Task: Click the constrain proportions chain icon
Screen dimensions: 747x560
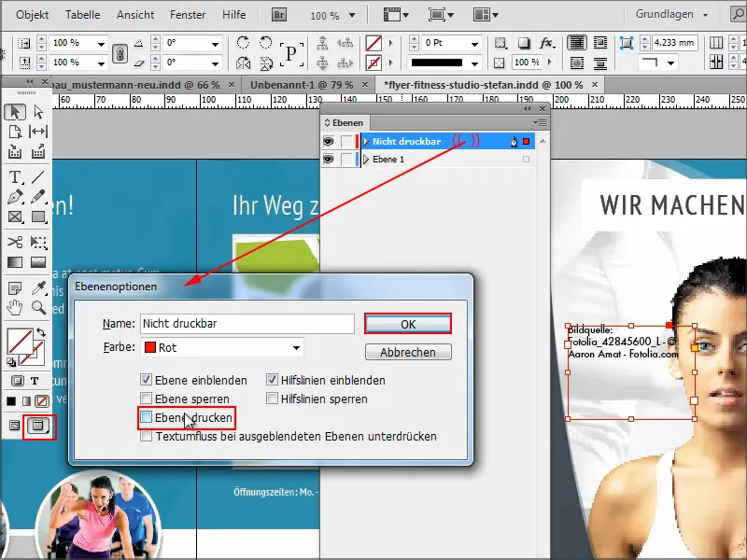Action: click(x=120, y=53)
